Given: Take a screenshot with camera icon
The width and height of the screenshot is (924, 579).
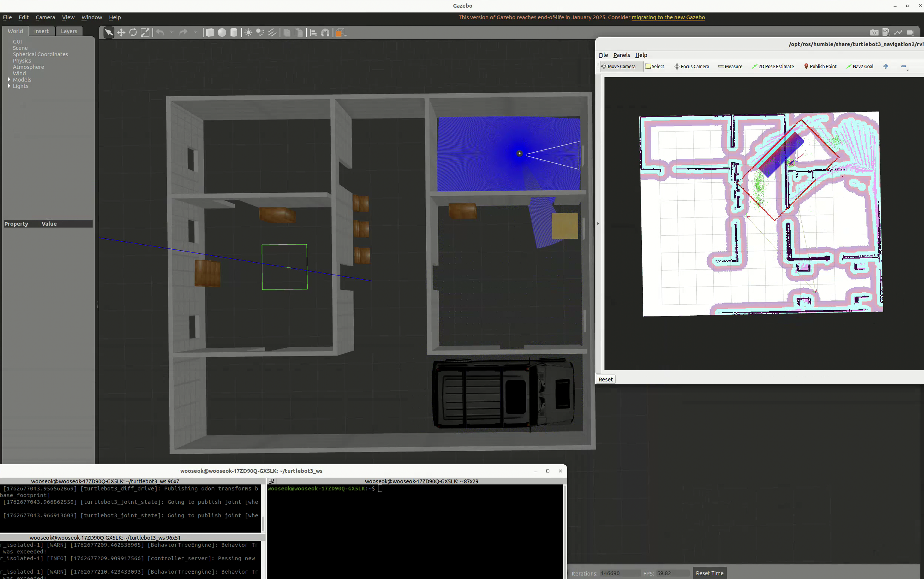Looking at the screenshot, I should [x=874, y=33].
